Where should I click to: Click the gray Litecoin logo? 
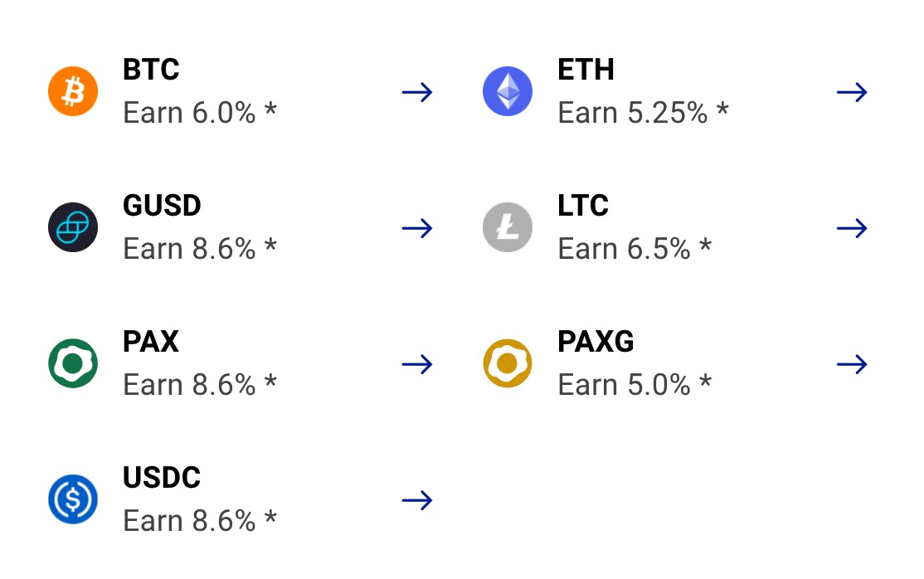coord(508,226)
